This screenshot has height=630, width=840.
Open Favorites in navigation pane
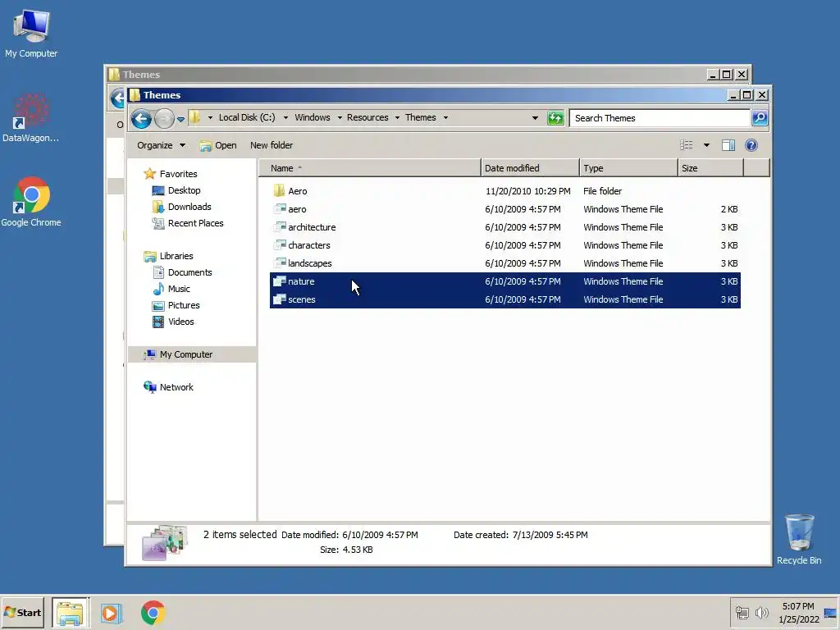171,174
